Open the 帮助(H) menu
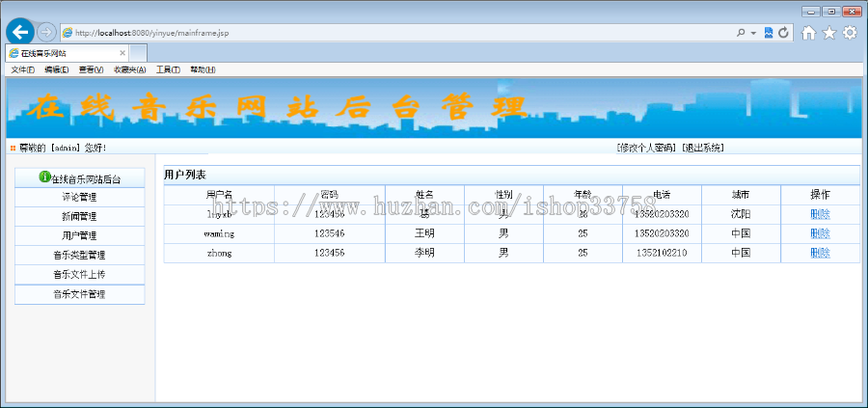Image resolution: width=868 pixels, height=408 pixels. pyautogui.click(x=203, y=69)
